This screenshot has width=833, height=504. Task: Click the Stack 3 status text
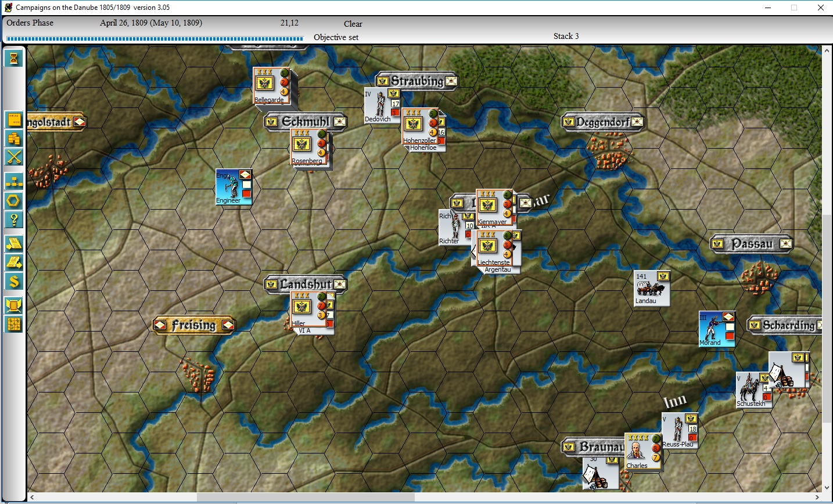[566, 36]
